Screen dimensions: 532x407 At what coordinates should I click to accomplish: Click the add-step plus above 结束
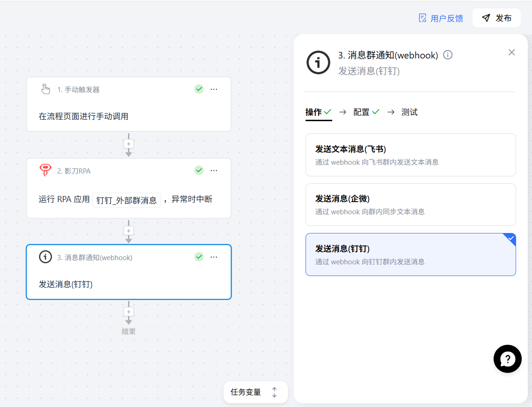tap(129, 312)
